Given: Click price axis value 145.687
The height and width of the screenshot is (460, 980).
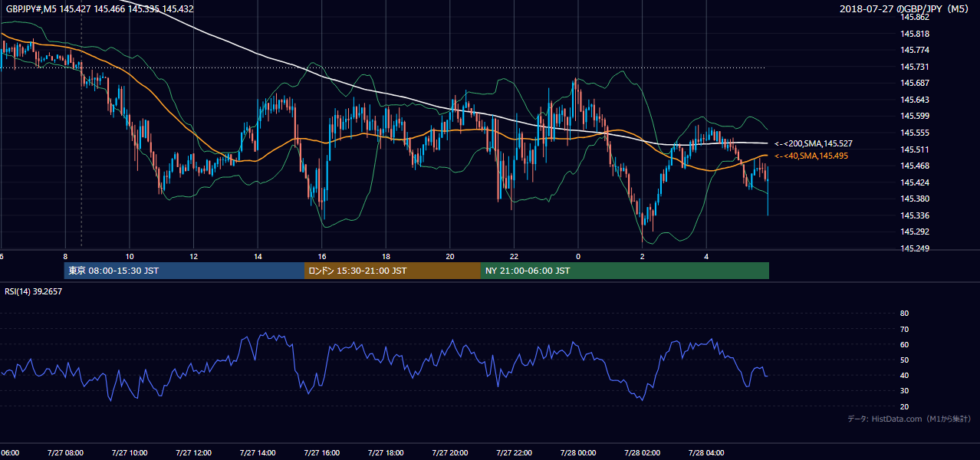Looking at the screenshot, I should [x=914, y=84].
